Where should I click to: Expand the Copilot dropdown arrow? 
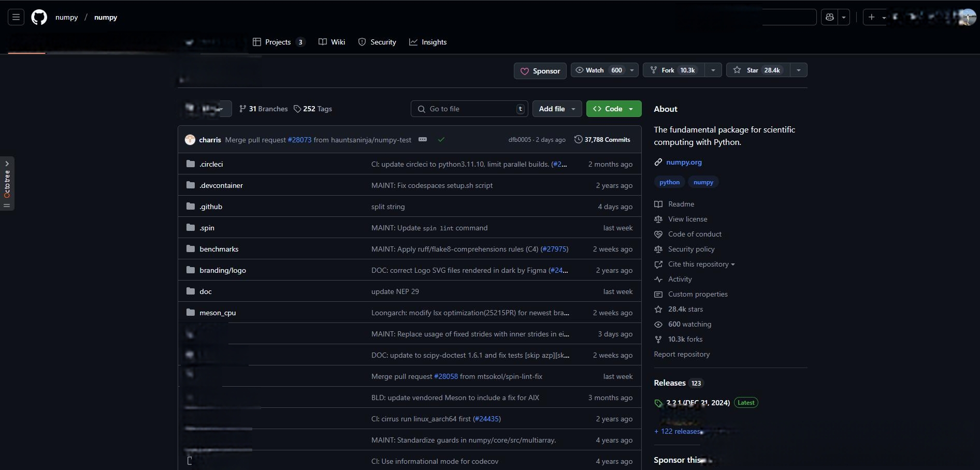[844, 17]
